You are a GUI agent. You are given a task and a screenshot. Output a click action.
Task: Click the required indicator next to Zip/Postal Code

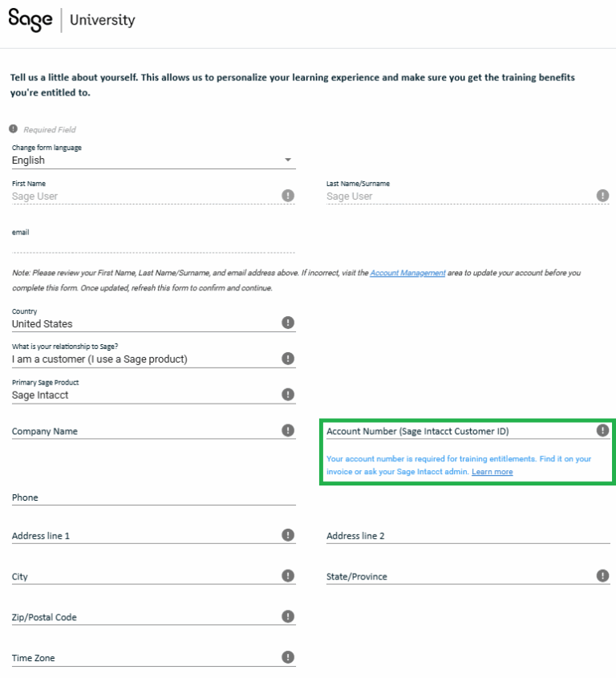pos(287,616)
